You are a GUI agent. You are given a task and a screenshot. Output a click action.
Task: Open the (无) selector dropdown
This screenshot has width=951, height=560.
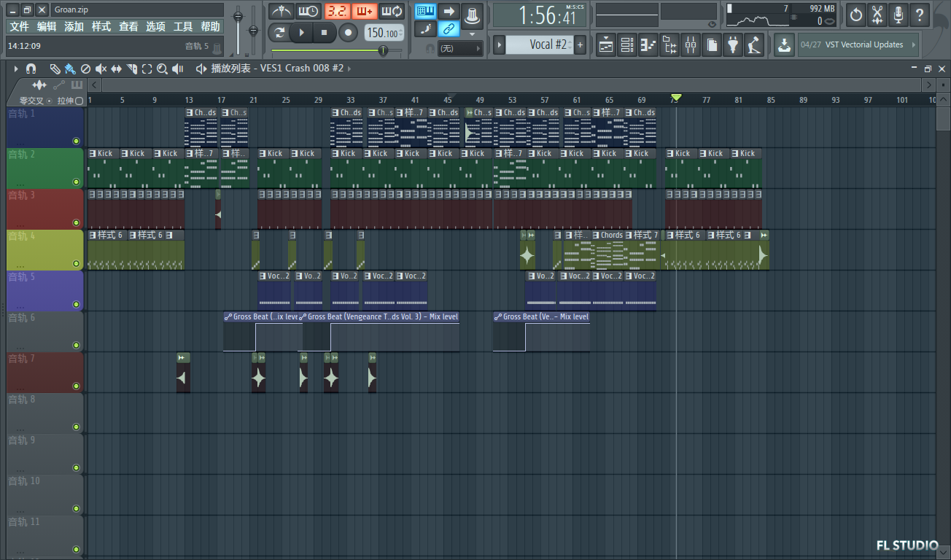(x=460, y=48)
